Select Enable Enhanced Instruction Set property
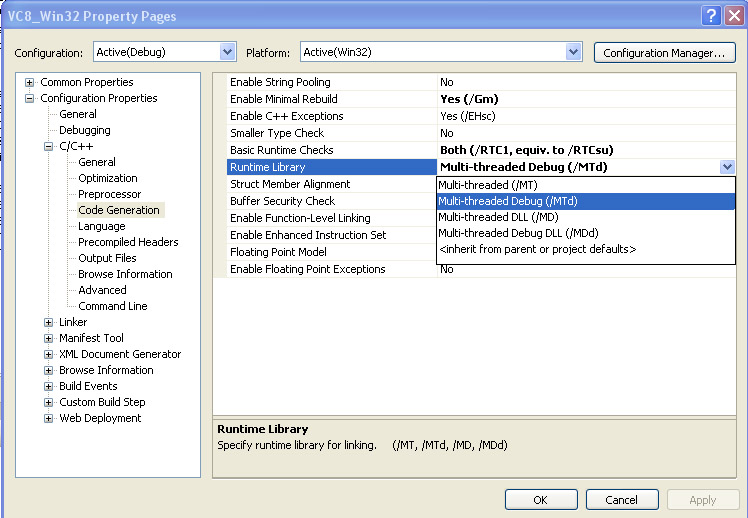Image resolution: width=748 pixels, height=518 pixels. click(x=332, y=235)
